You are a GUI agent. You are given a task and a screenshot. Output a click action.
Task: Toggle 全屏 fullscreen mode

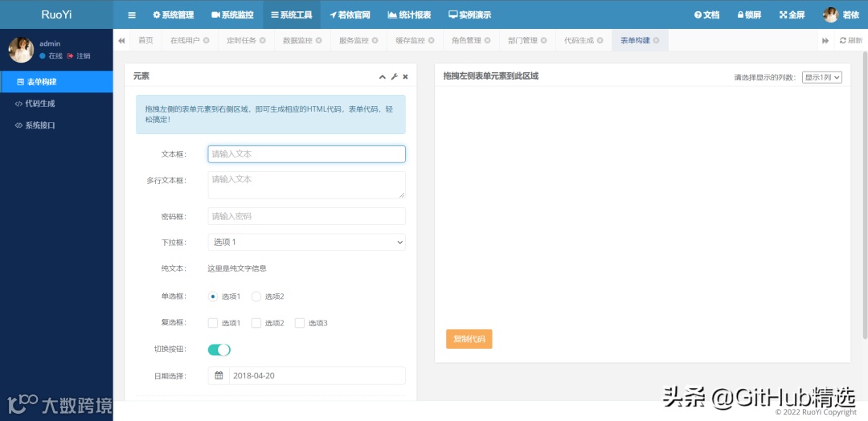click(x=792, y=15)
